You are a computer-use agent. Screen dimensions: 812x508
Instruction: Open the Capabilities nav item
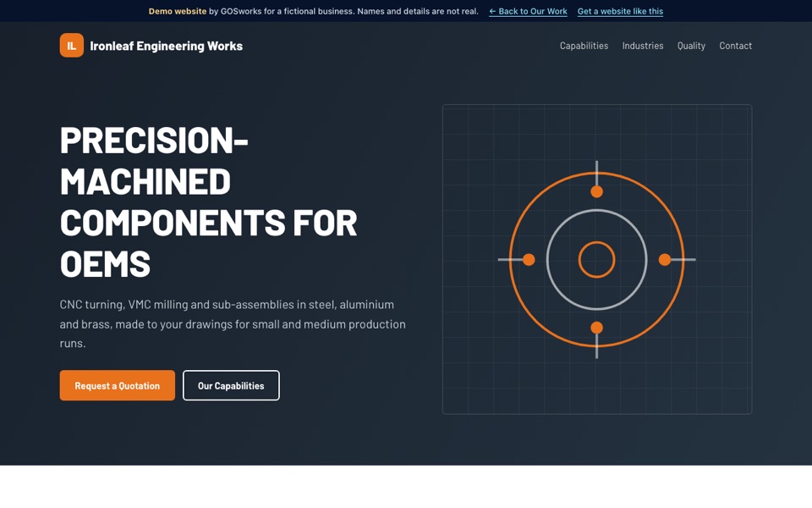point(584,46)
